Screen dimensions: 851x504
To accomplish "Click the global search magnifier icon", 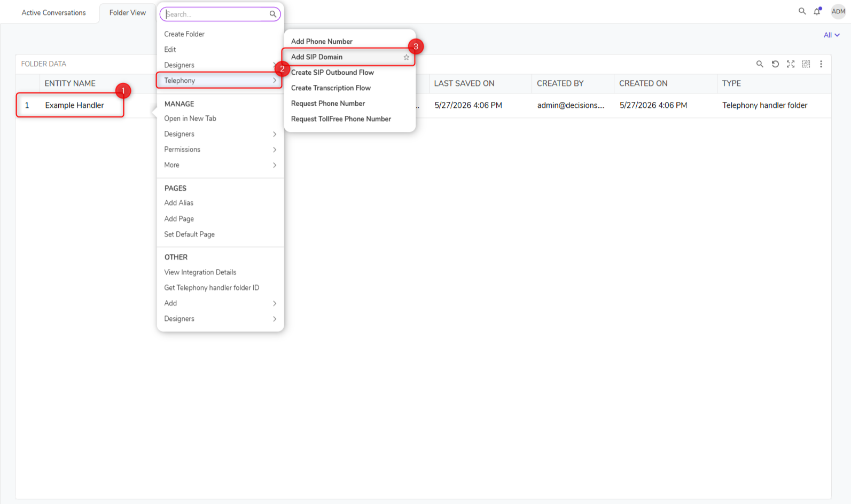I will (x=802, y=11).
